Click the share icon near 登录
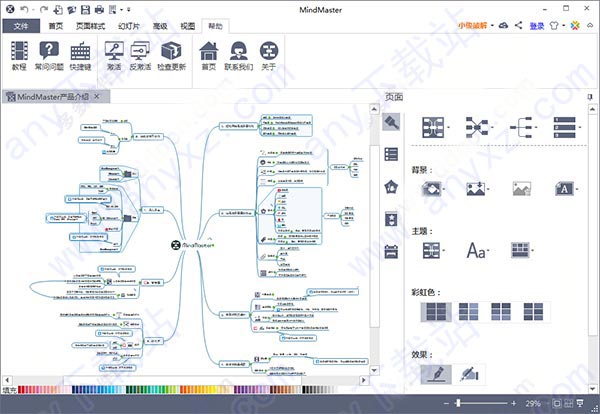Screen dimensions: 600x414 [518, 25]
